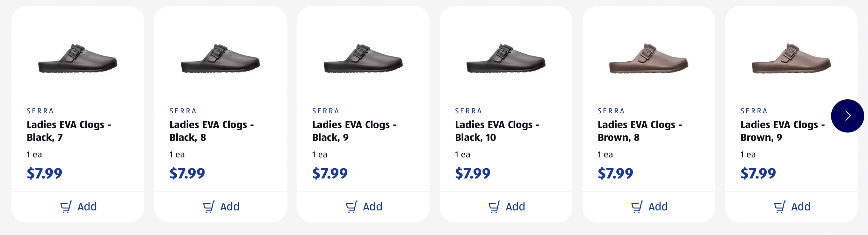Select the SERRA brand label above Brown, 8
The width and height of the screenshot is (868, 235).
[611, 111]
